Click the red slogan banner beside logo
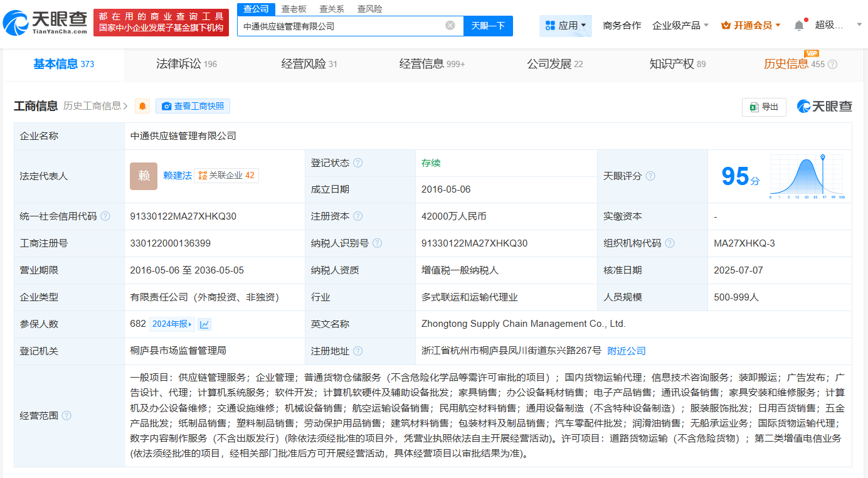The image size is (868, 478). 161,22
